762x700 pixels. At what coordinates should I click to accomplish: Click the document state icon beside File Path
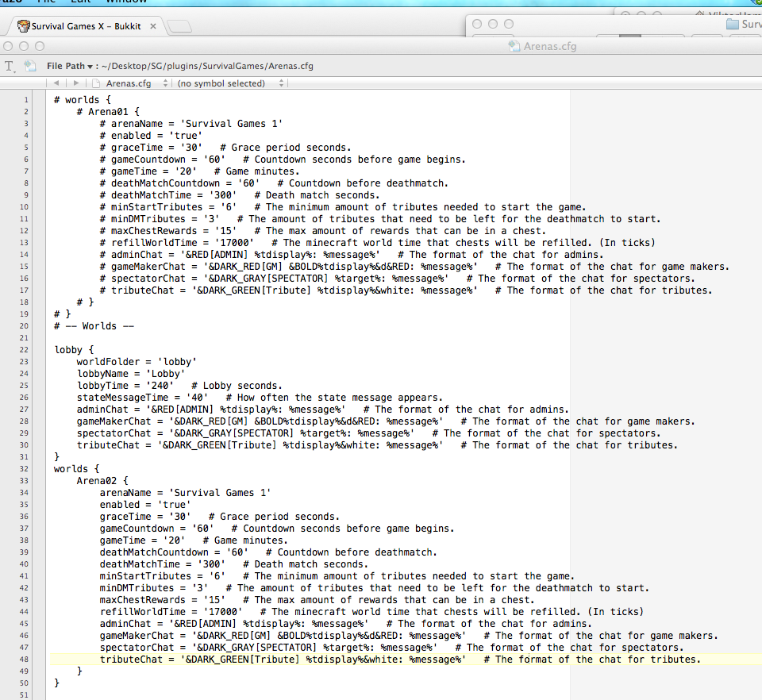click(30, 66)
